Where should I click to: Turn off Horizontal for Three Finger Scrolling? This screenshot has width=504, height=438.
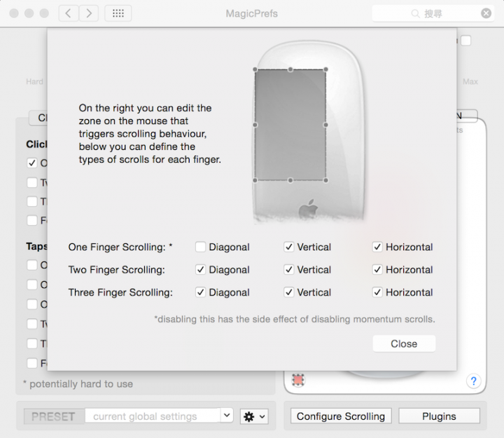[377, 292]
